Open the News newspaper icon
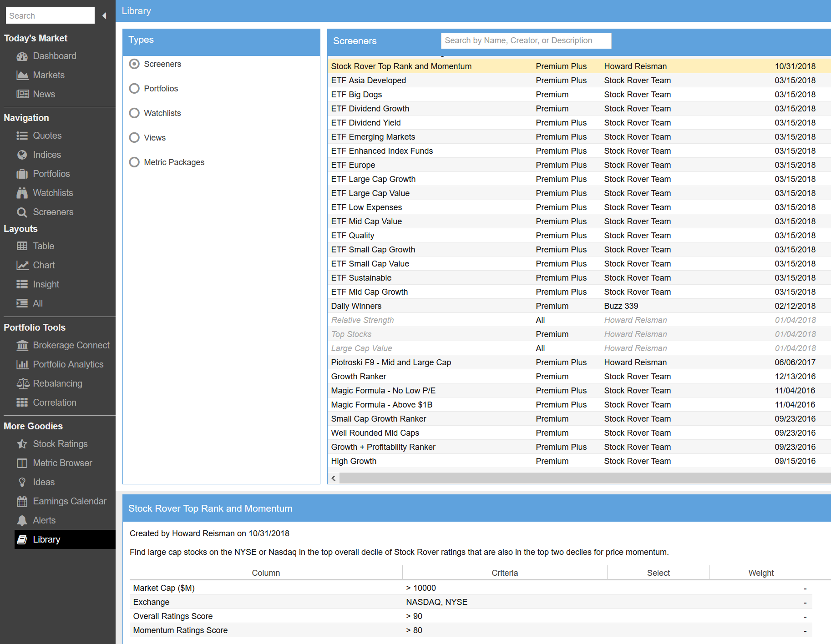 point(22,95)
